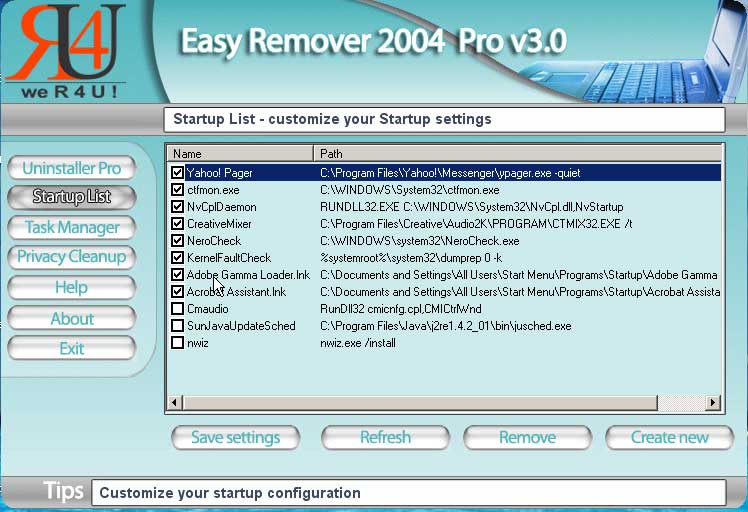Click the Path column header
This screenshot has width=748, height=512.
pos(518,154)
